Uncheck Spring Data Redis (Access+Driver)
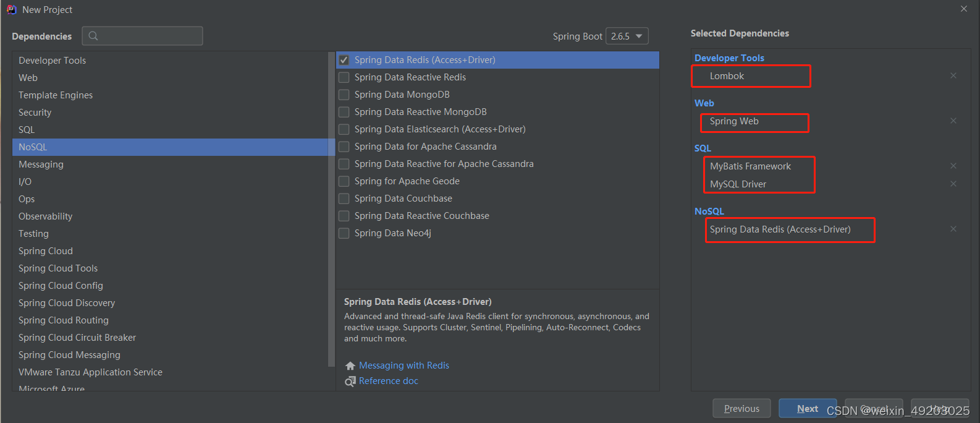 click(x=344, y=60)
